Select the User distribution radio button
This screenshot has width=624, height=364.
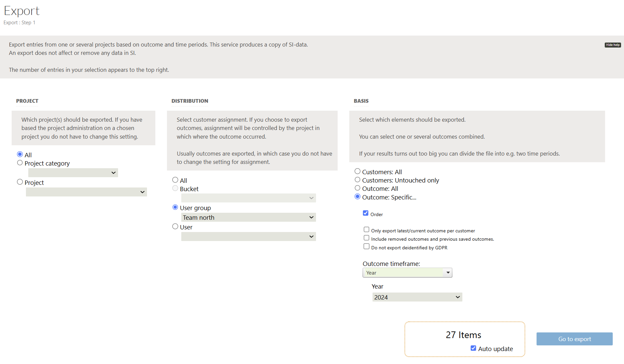pos(175,226)
